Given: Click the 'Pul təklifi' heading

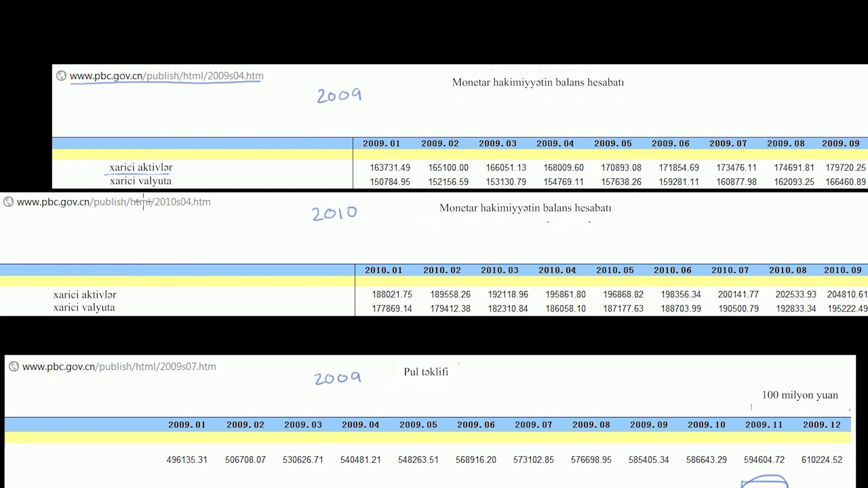Looking at the screenshot, I should tap(426, 372).
